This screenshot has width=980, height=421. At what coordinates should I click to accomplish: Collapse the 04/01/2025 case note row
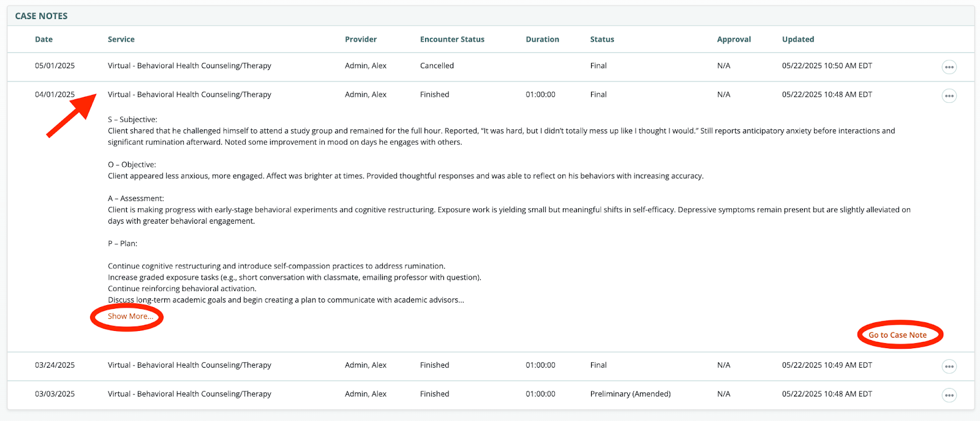(x=490, y=94)
